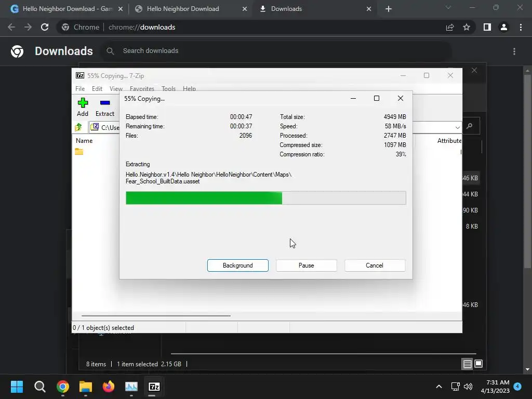Click the 7-Zip Add toolbar icon
The image size is (532, 399).
(x=83, y=103)
